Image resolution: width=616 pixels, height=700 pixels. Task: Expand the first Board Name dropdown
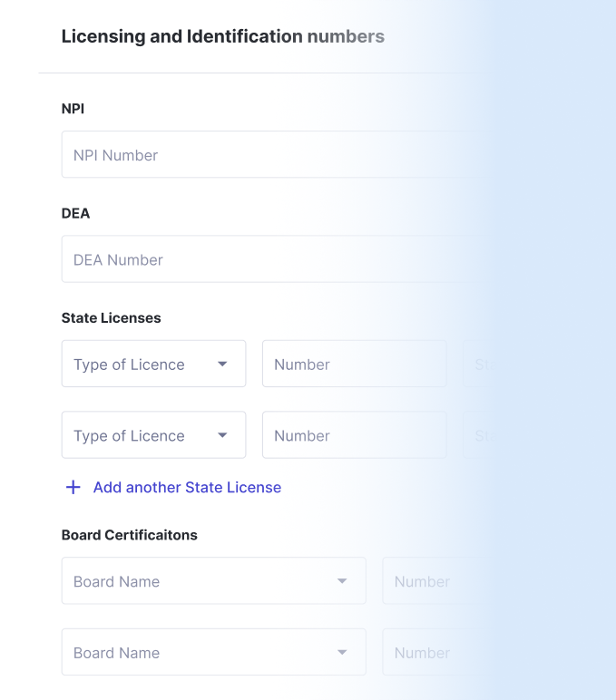point(214,580)
